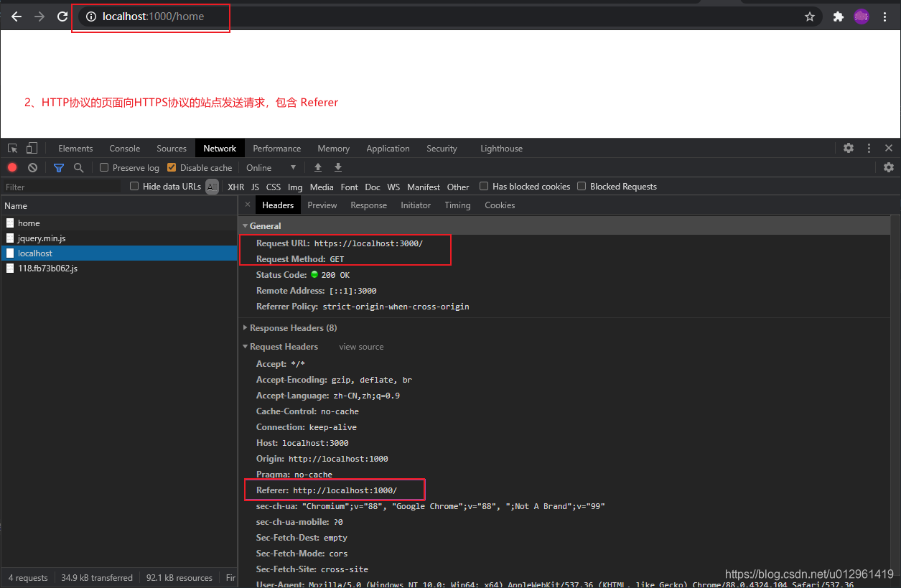Open the Performance tab
The height and width of the screenshot is (588, 901).
tap(276, 149)
